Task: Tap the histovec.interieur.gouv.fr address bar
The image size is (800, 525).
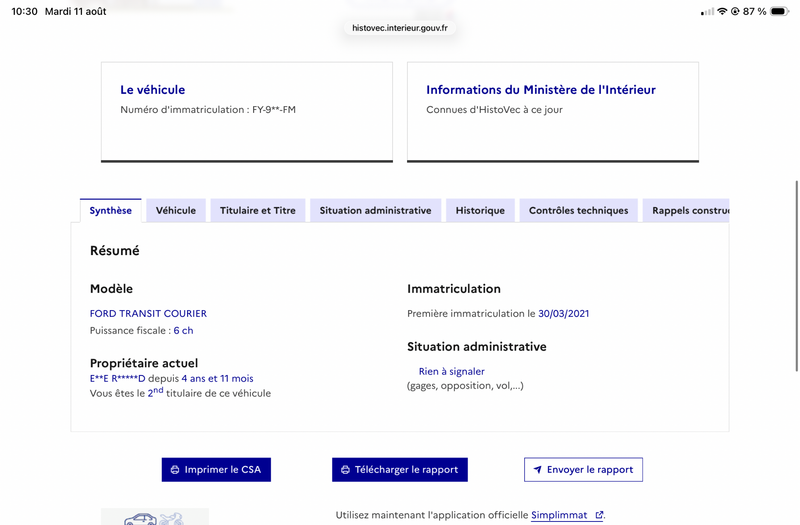Action: click(400, 28)
